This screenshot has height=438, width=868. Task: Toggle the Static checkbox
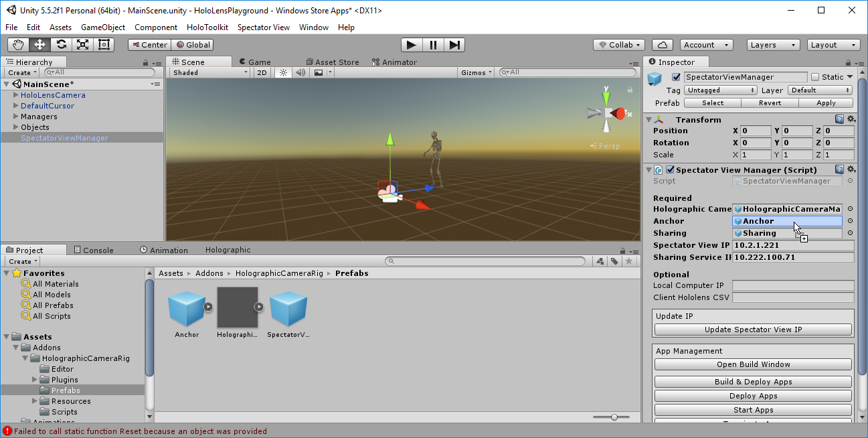815,77
